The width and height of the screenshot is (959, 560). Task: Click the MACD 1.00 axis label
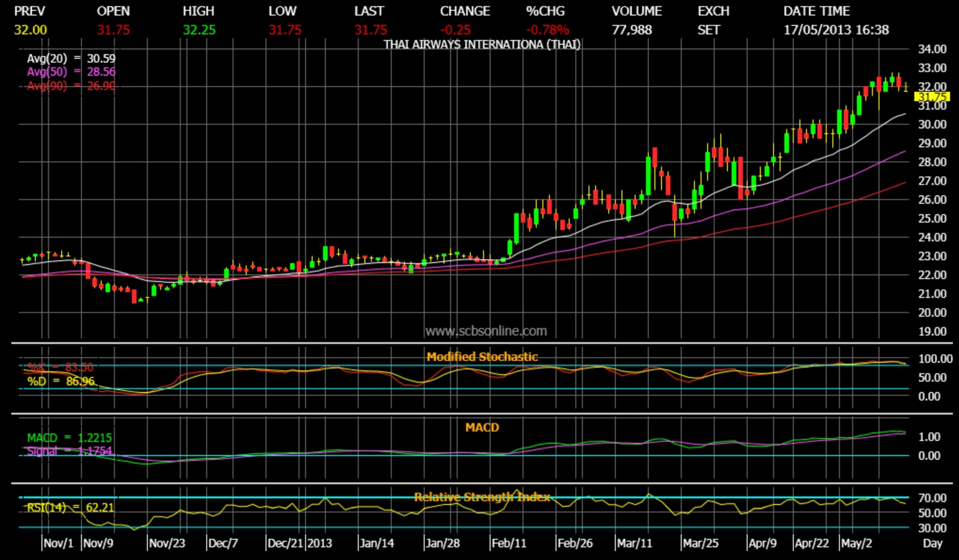[x=929, y=437]
